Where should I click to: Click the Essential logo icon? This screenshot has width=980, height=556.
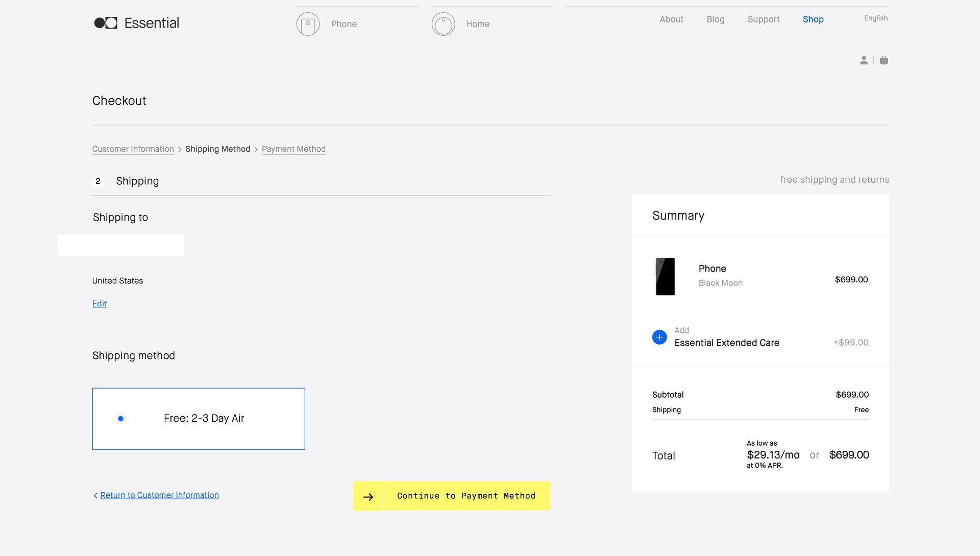pos(106,23)
